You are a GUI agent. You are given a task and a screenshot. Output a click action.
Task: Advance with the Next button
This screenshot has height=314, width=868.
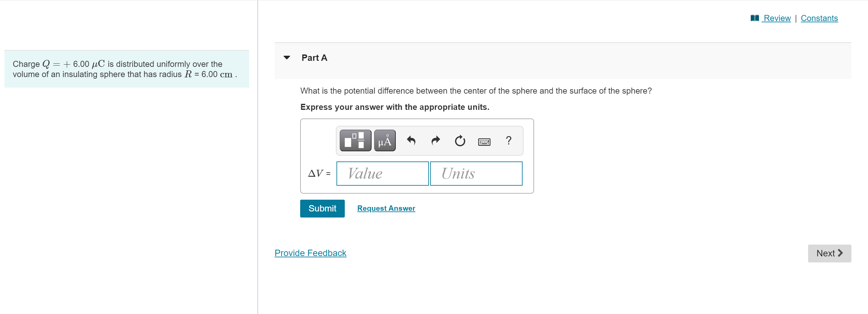coord(829,253)
